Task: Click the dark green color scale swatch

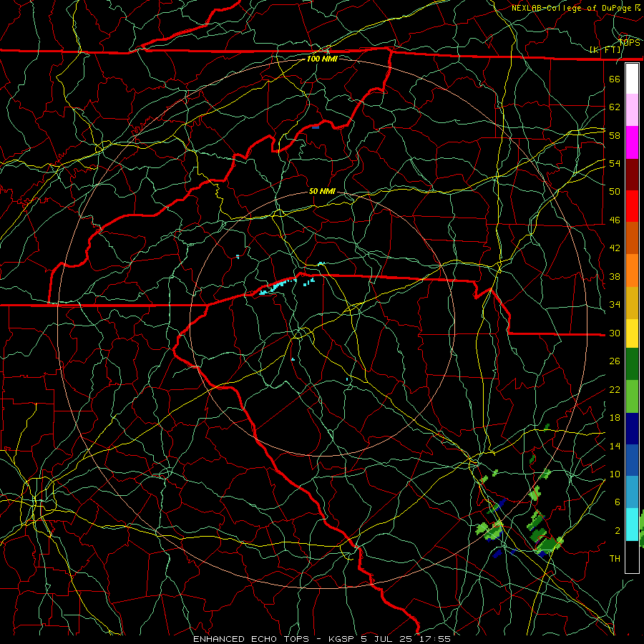Action: click(x=632, y=364)
